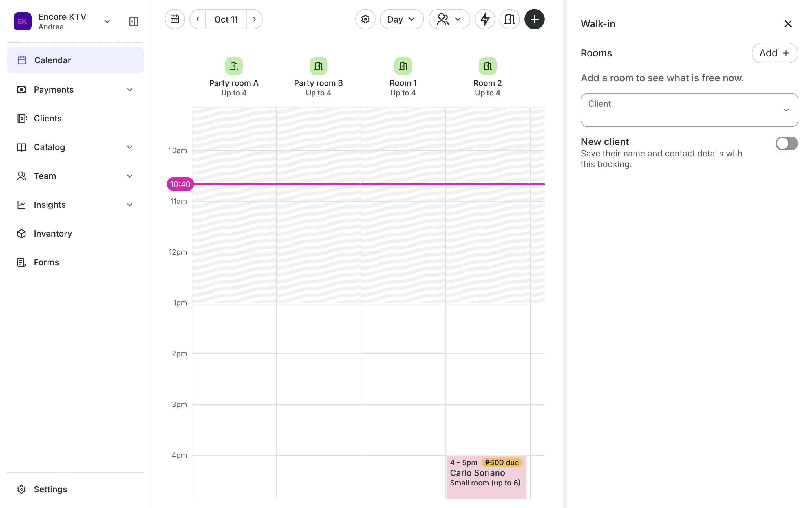This screenshot has height=508, width=812.
Task: Open Settings at sidebar bottom
Action: point(75,489)
